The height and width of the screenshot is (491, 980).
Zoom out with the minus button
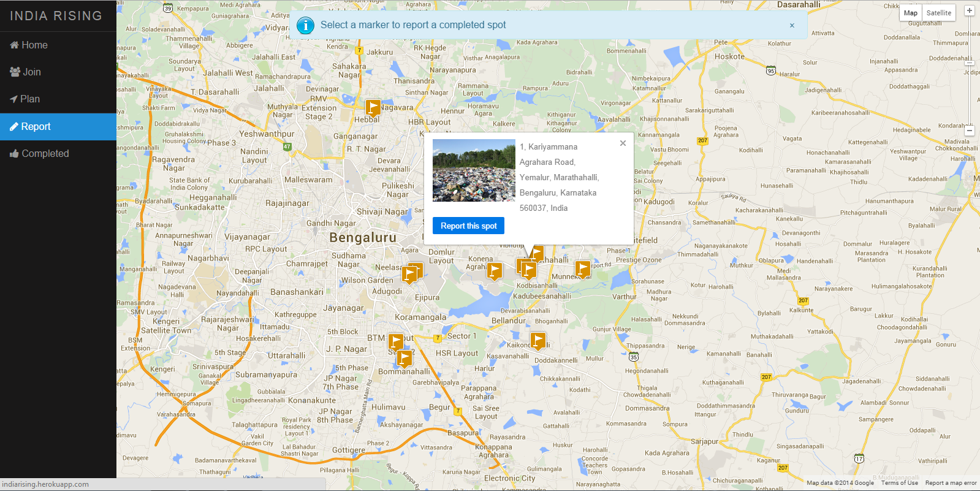point(970,131)
